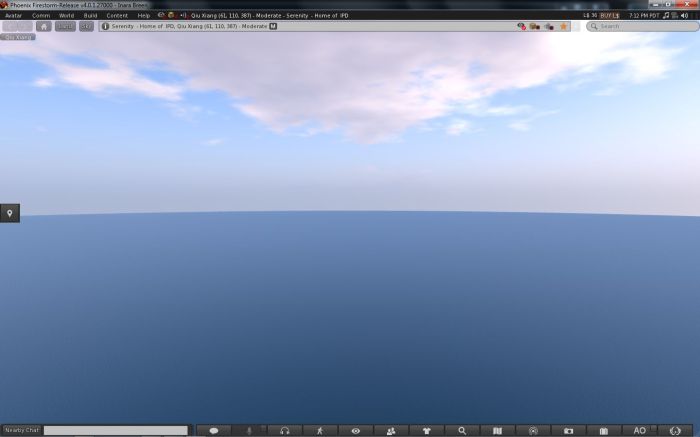
Task: Expand the Content menu
Action: [x=117, y=16]
